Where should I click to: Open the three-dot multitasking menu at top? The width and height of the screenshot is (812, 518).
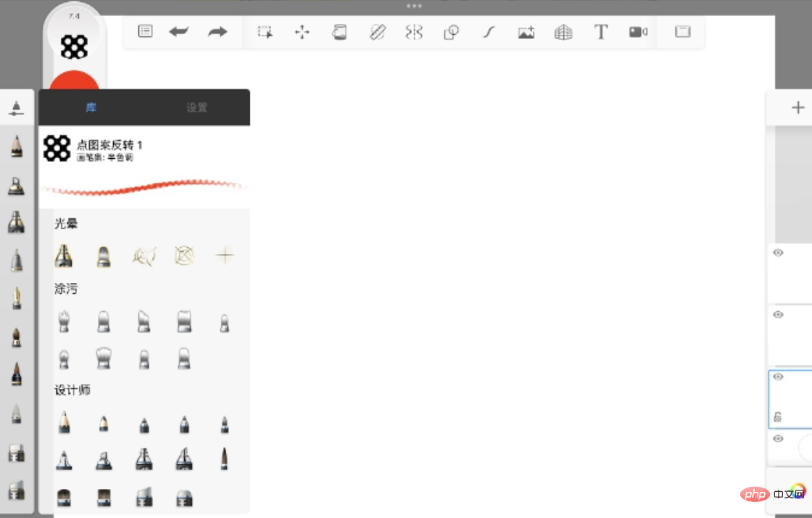coord(414,6)
